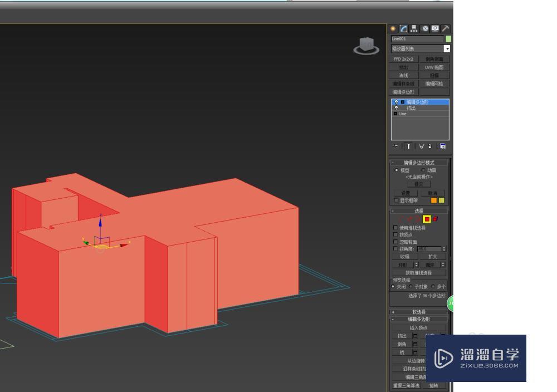Collapse the 选择 rollout
The image size is (557, 392).
[419, 210]
